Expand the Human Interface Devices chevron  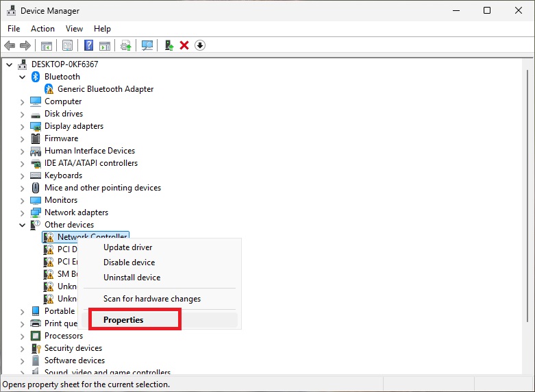pos(23,151)
